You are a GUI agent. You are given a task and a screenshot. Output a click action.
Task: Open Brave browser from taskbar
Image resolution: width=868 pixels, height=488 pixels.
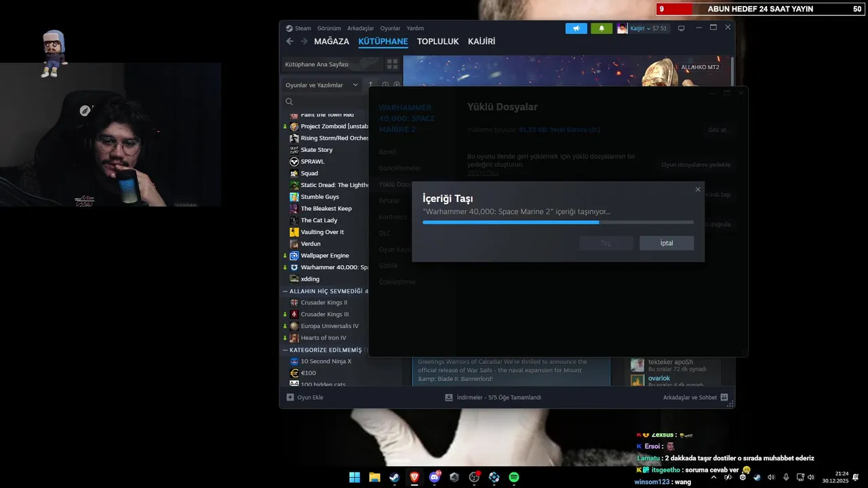point(414,477)
